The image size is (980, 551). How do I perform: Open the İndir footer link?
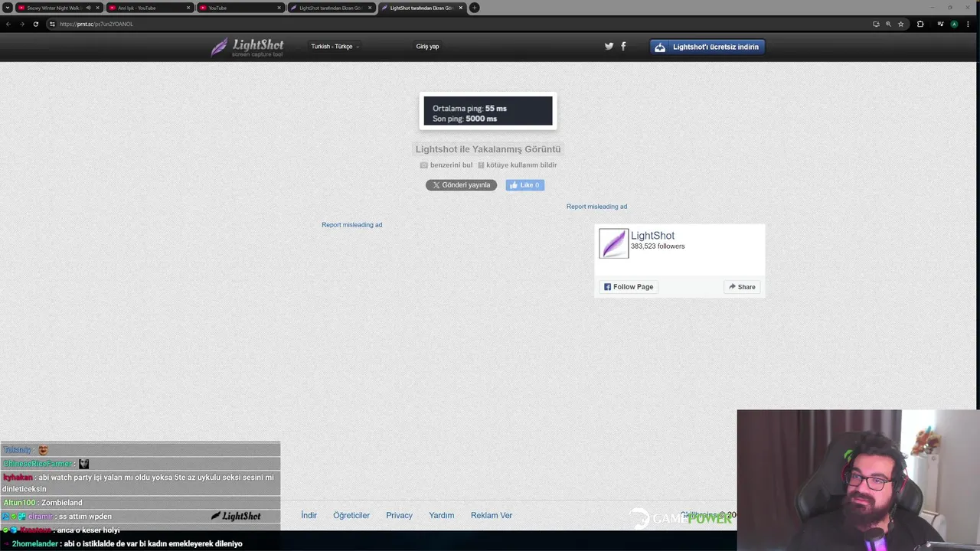[309, 515]
